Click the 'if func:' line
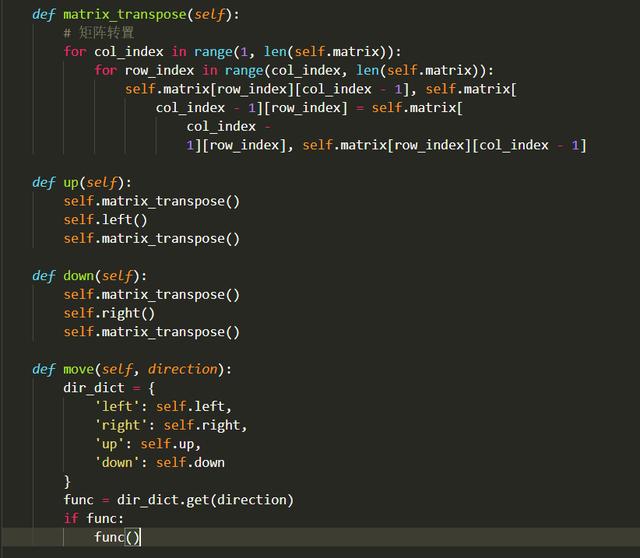The width and height of the screenshot is (640, 558). [93, 519]
